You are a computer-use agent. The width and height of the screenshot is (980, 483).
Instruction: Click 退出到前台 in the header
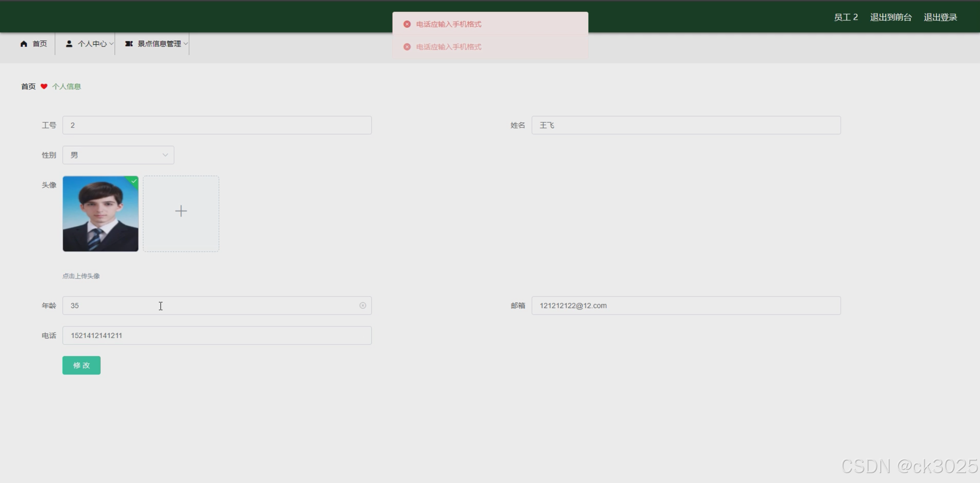(x=891, y=17)
